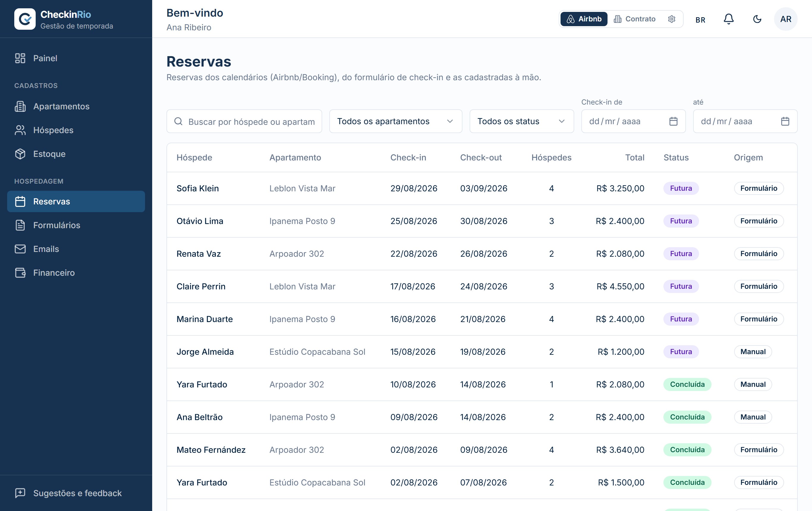812x511 pixels.
Task: Click Futura status badge for Sofia Klein
Action: (681, 188)
